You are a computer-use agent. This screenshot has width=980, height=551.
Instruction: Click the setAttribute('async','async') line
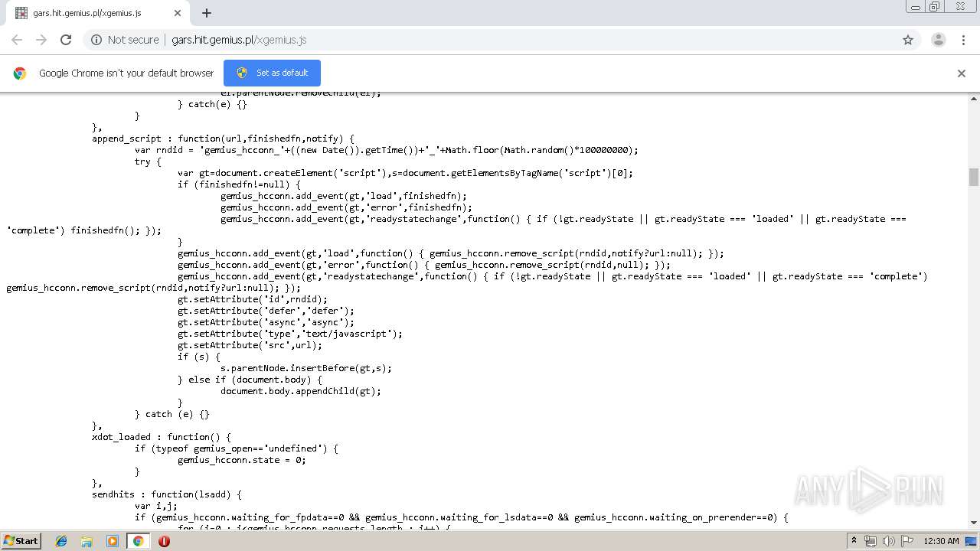click(266, 322)
